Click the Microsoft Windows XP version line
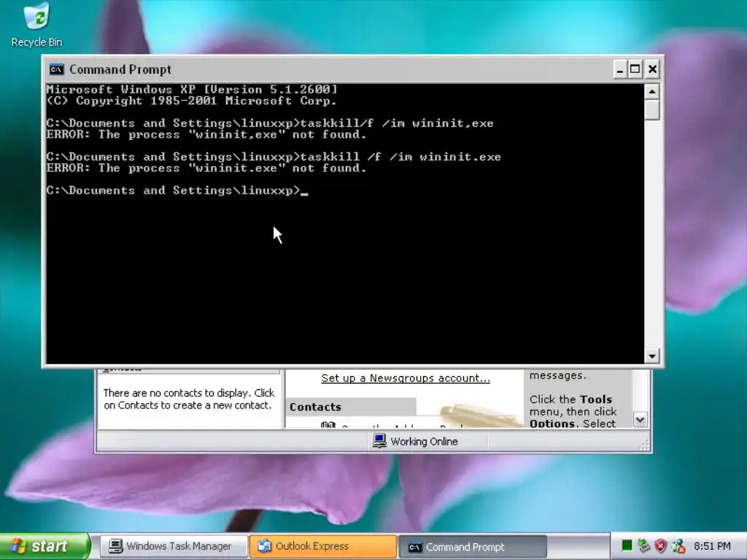The image size is (747, 560). click(x=192, y=90)
